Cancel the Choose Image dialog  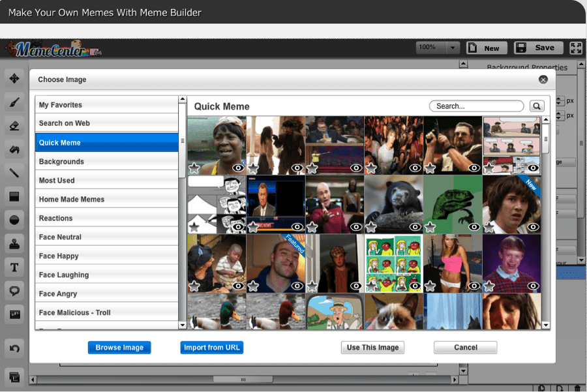[466, 348]
